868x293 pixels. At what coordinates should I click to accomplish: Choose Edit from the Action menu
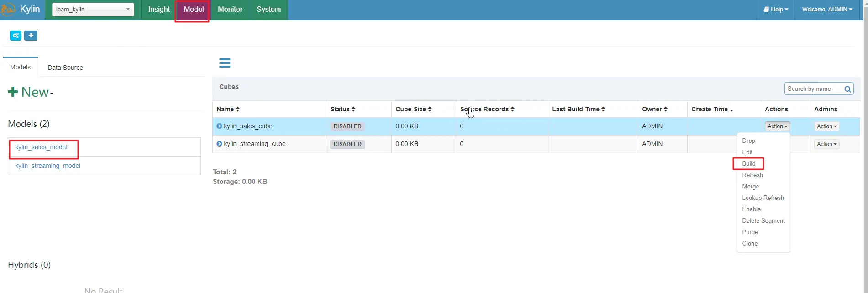(x=747, y=152)
